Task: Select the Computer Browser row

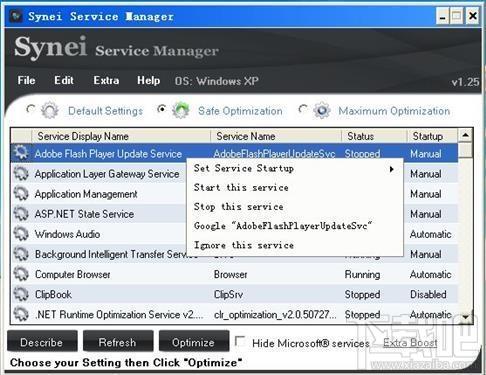Action: (x=235, y=274)
